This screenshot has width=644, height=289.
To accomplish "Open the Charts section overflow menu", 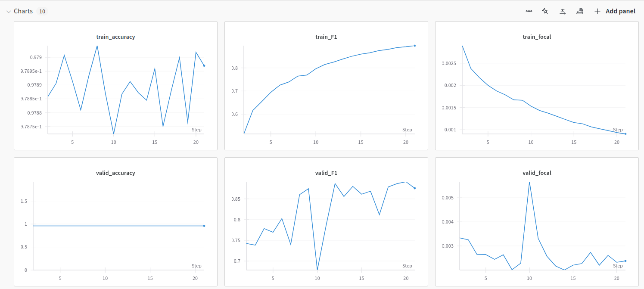I will click(x=529, y=11).
